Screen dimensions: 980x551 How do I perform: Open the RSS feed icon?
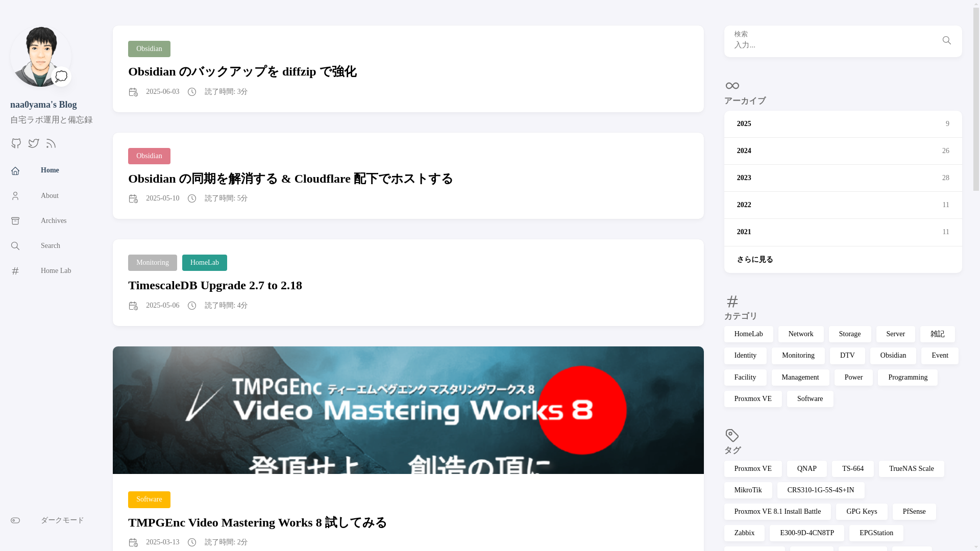(51, 143)
